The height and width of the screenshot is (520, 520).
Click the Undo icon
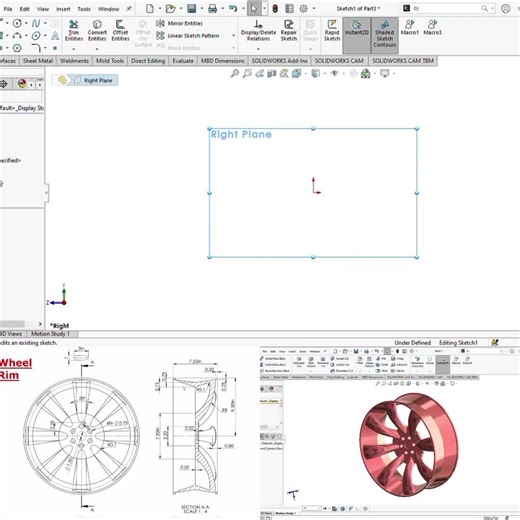coord(233,9)
